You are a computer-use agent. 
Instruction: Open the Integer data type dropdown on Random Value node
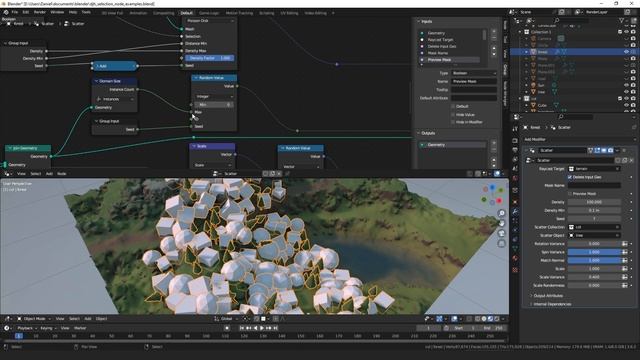[214, 97]
